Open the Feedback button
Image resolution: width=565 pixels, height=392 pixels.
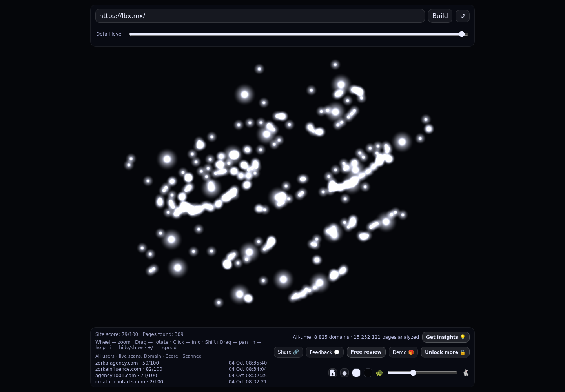click(325, 352)
